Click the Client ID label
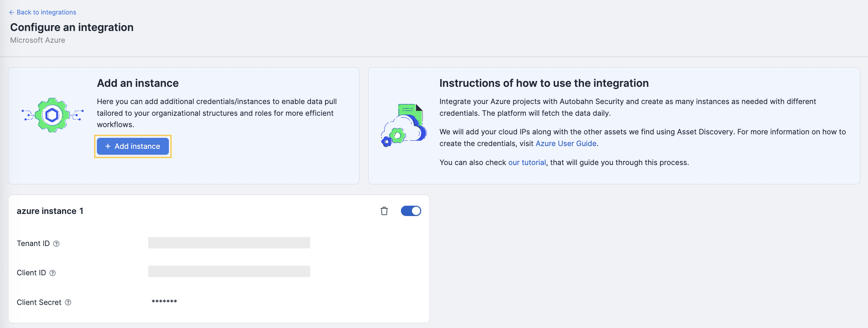This screenshot has width=868, height=328. 31,273
